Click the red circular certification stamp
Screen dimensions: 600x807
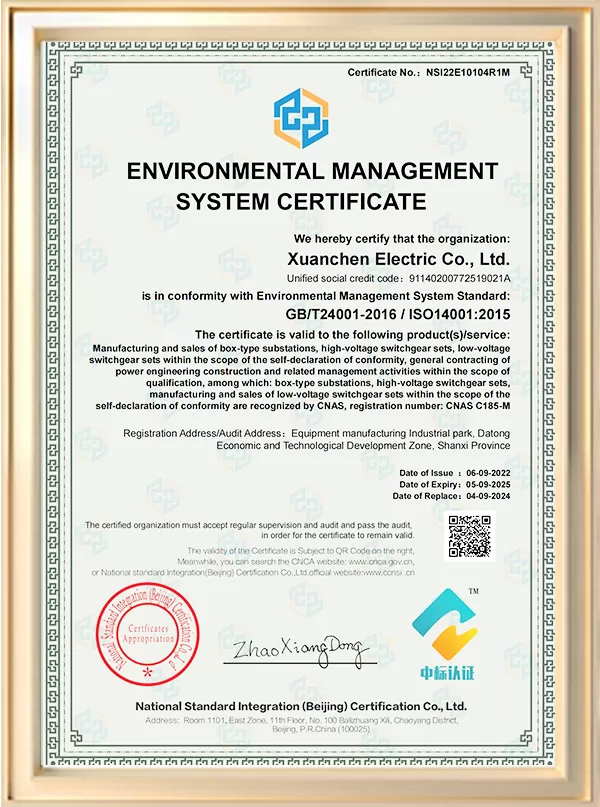[148, 634]
